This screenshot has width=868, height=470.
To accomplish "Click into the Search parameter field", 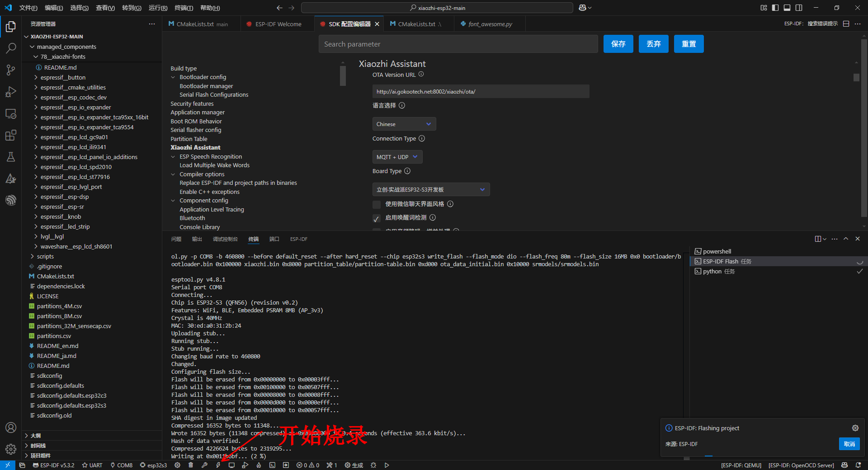I will pos(458,44).
